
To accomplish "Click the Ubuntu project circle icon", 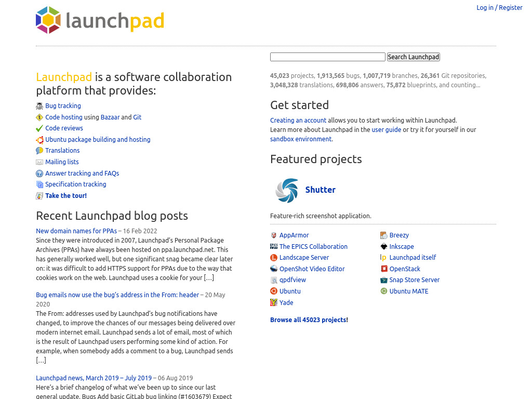I will [x=273, y=291].
